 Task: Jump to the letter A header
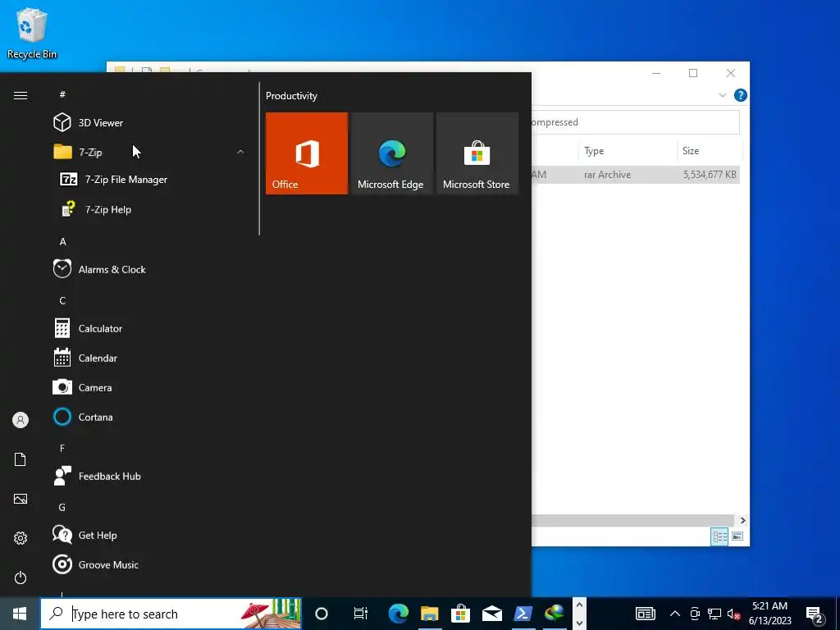point(62,242)
